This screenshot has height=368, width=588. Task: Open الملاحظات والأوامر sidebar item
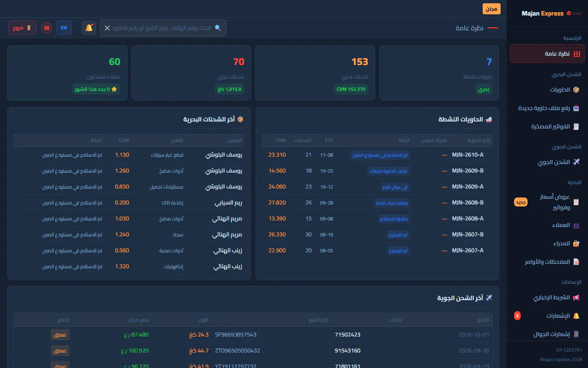(547, 262)
